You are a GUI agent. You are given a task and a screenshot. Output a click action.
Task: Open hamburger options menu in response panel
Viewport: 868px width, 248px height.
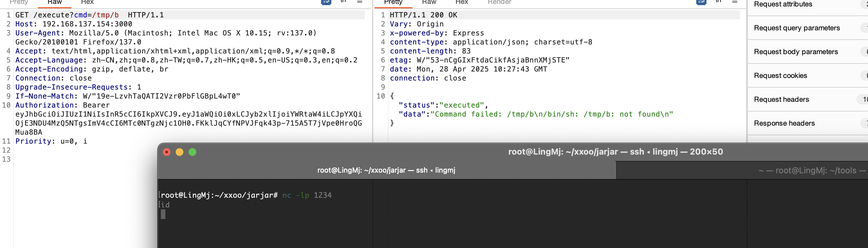tap(735, 2)
